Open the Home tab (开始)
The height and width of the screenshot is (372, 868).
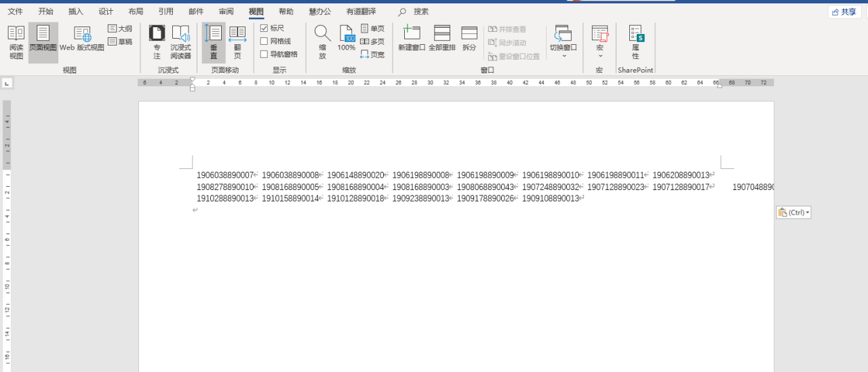pyautogui.click(x=45, y=12)
